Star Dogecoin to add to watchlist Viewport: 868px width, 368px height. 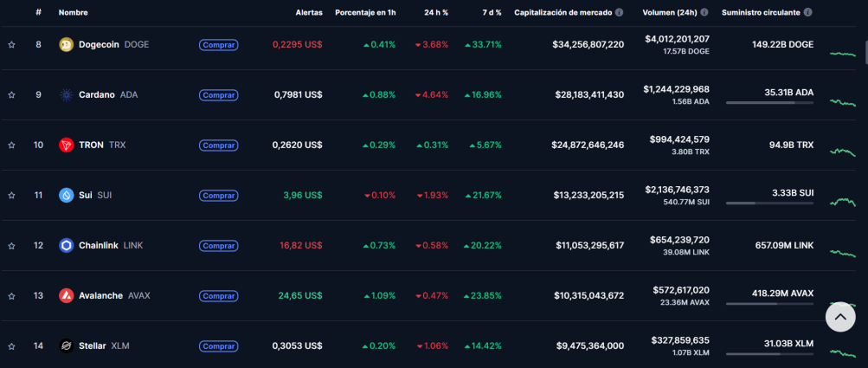point(11,45)
